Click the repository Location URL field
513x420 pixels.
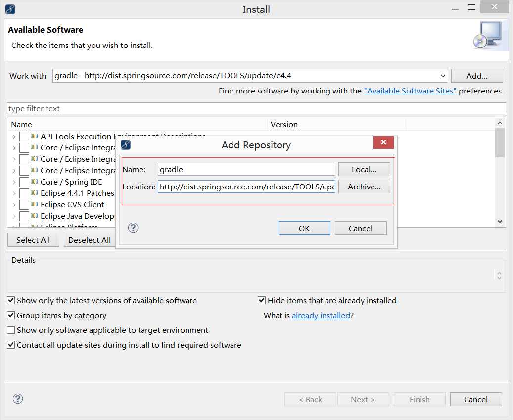246,187
